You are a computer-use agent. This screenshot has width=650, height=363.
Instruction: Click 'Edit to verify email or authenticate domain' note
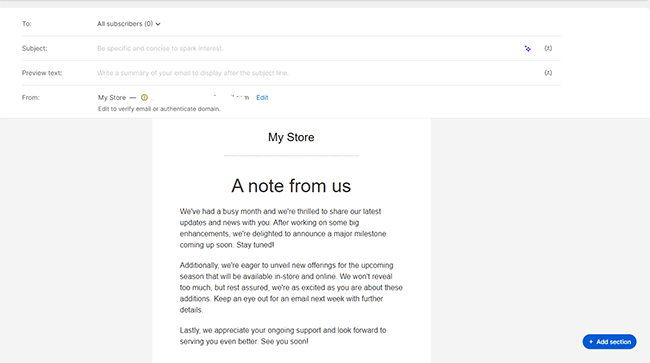(159, 109)
